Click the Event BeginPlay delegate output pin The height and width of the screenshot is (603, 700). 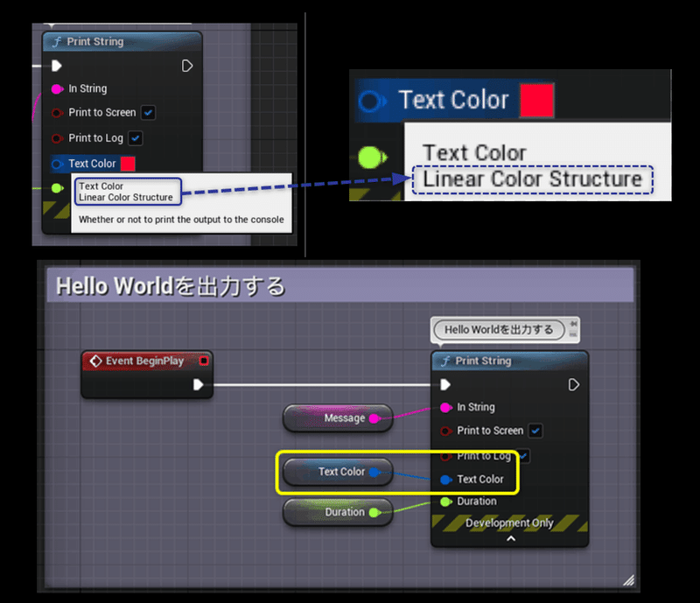(x=204, y=361)
